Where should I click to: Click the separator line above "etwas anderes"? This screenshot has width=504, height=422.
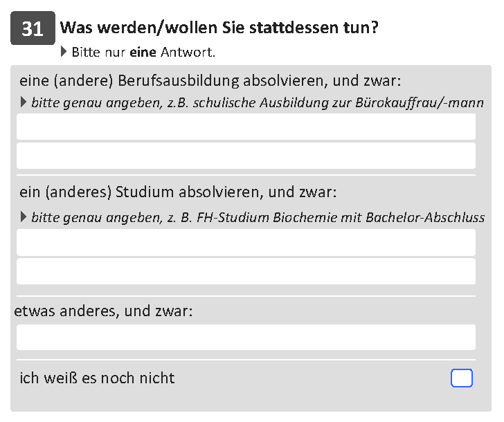pyautogui.click(x=246, y=296)
